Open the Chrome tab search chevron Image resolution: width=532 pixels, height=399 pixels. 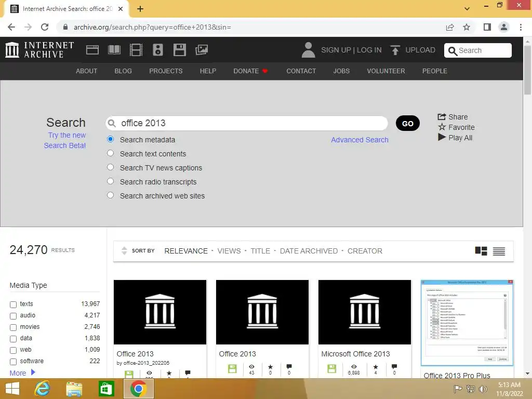coord(467,9)
